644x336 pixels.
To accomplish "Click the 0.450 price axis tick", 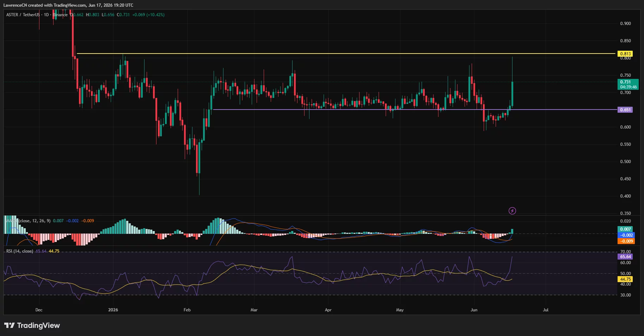I will (x=625, y=179).
